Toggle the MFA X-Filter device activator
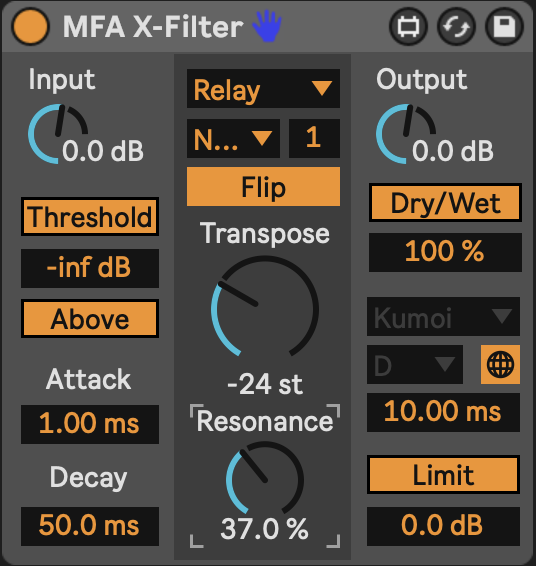The height and width of the screenshot is (566, 536). click(x=30, y=26)
